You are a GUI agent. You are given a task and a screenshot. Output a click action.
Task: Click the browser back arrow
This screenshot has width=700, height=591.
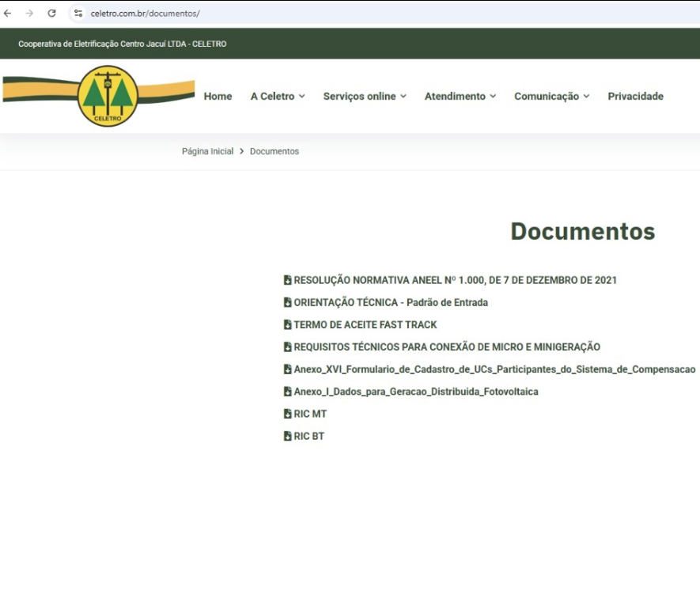(7, 13)
